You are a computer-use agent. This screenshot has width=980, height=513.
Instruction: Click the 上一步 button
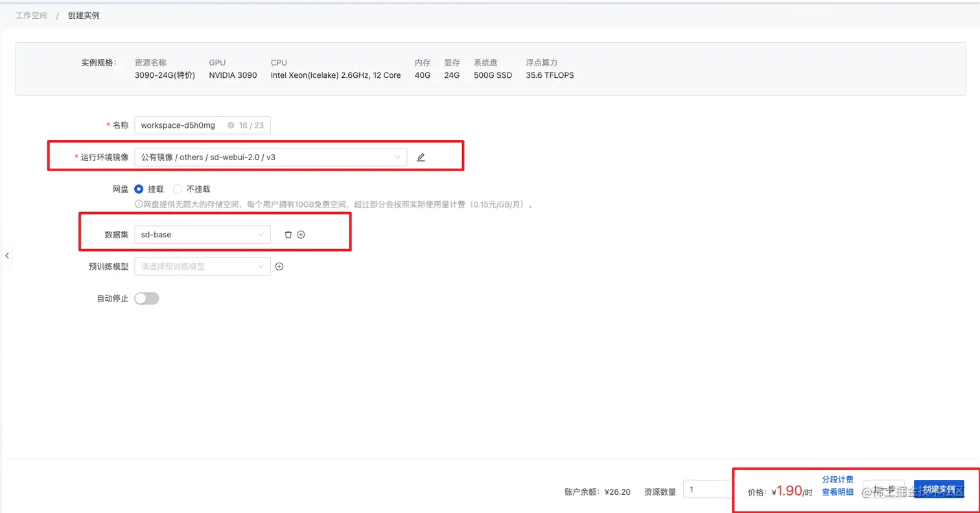click(883, 490)
